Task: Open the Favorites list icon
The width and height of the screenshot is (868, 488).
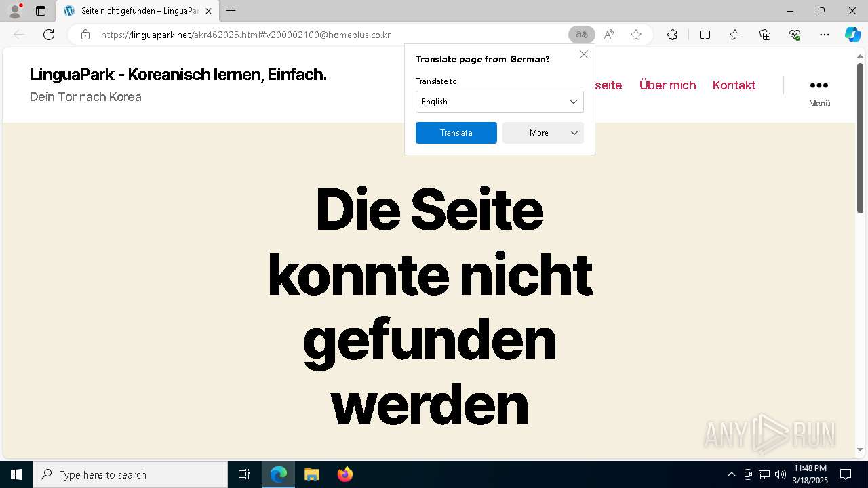Action: click(735, 35)
